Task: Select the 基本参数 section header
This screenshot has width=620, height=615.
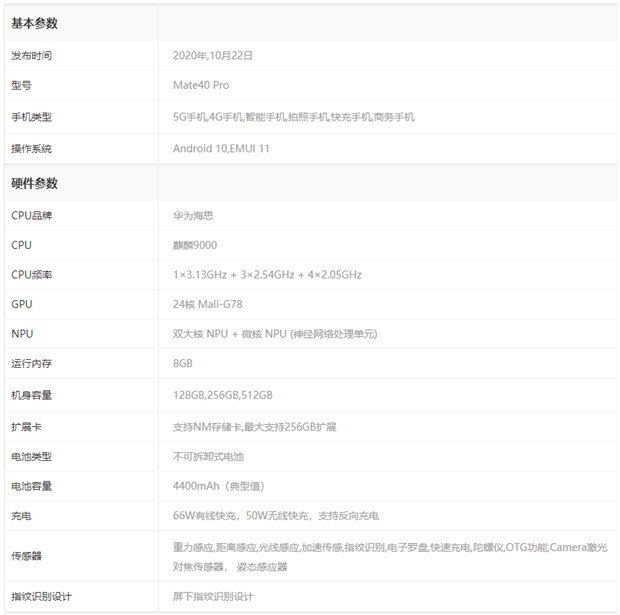Action: 34,23
